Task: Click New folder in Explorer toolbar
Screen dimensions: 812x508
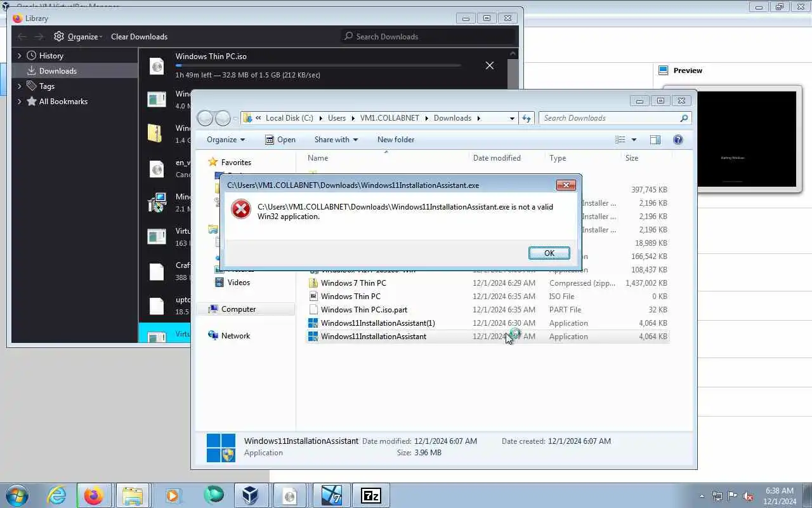Action: [396, 140]
